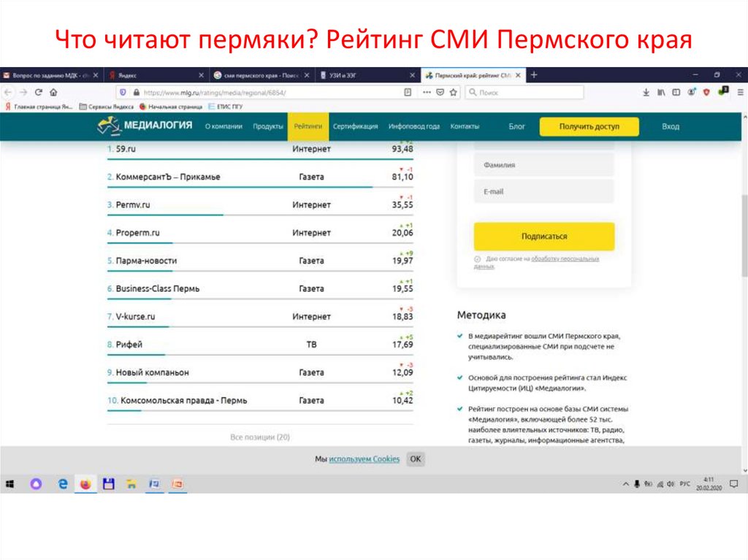The width and height of the screenshot is (748, 560).
Task: Click the Firefox taskbar icon
Action: coord(85,484)
